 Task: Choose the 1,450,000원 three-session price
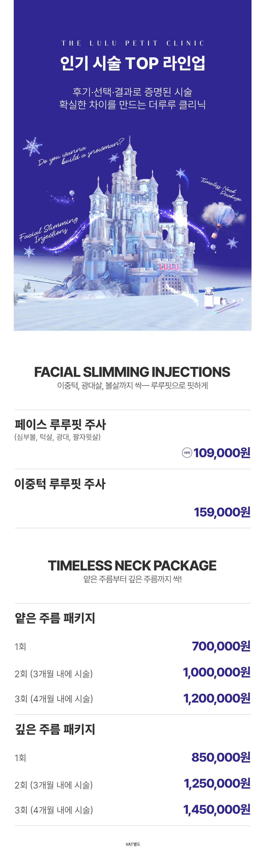[x=217, y=809]
